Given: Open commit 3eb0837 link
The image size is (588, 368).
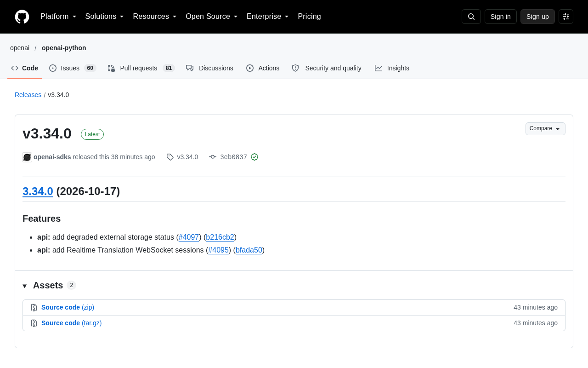Looking at the screenshot, I should pos(233,157).
